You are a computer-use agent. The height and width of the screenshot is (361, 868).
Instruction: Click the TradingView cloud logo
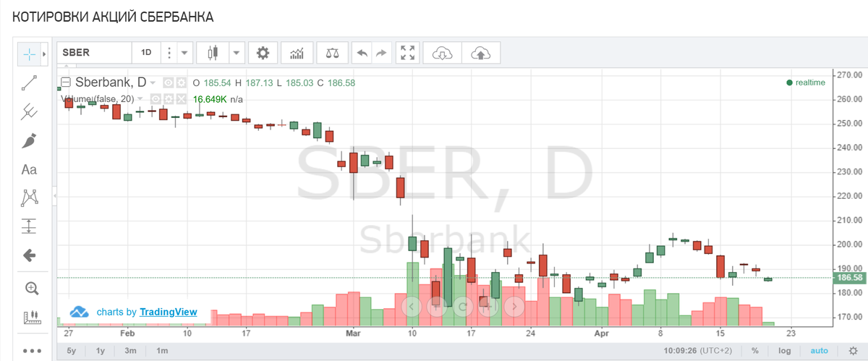[x=79, y=312]
